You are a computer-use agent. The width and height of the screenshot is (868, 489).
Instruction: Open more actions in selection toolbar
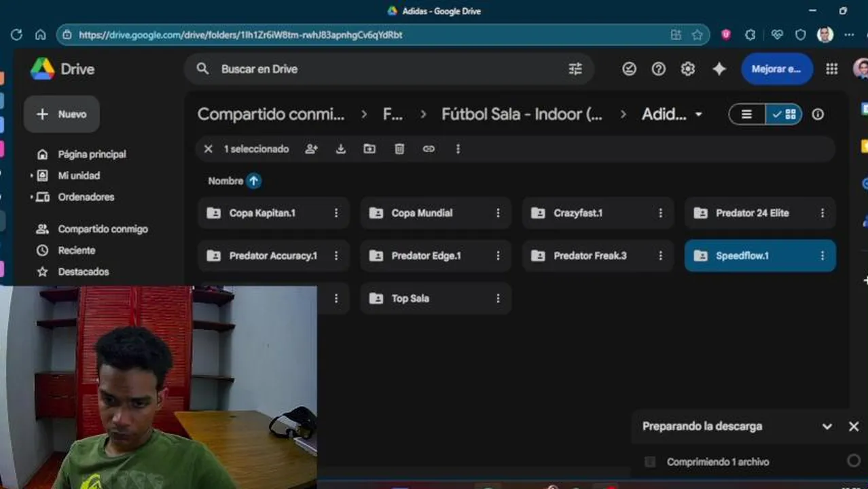tap(458, 149)
